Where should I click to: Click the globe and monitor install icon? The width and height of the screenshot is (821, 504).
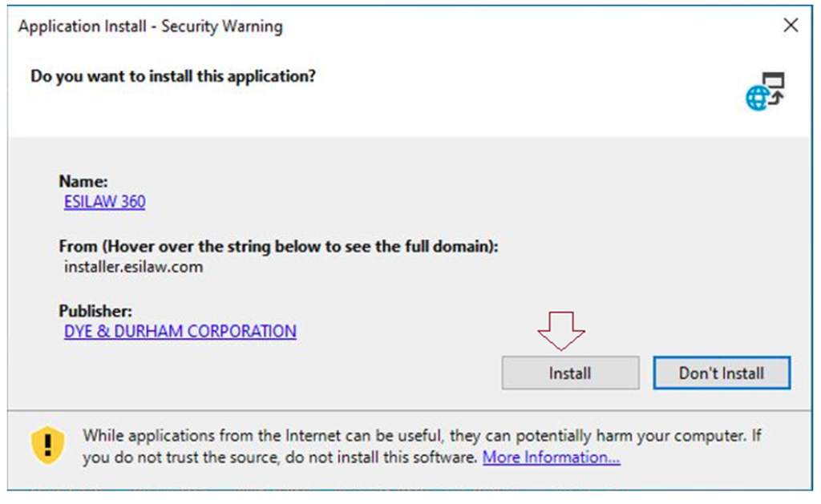(766, 91)
